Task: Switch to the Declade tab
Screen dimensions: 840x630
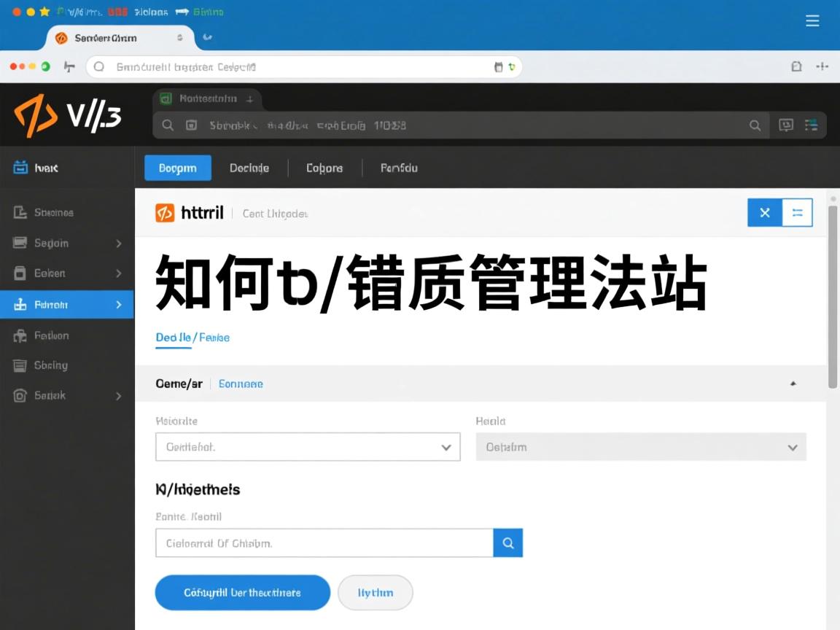Action: [x=249, y=168]
